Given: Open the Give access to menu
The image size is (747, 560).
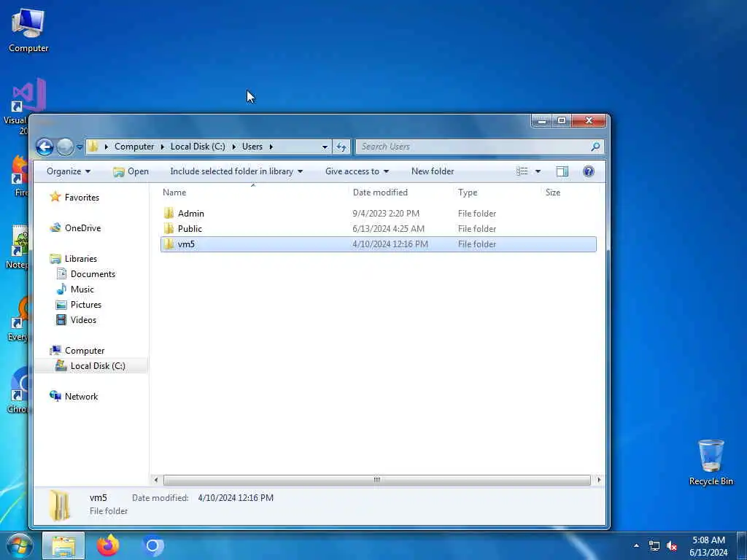Looking at the screenshot, I should [x=357, y=171].
